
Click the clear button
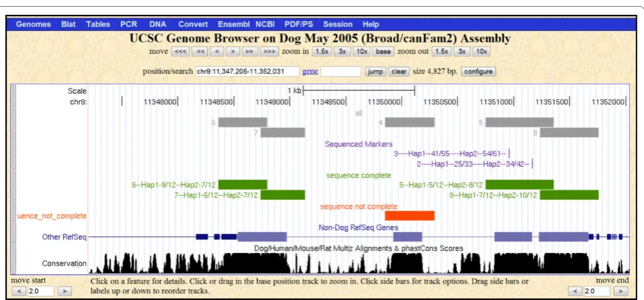pyautogui.click(x=399, y=71)
